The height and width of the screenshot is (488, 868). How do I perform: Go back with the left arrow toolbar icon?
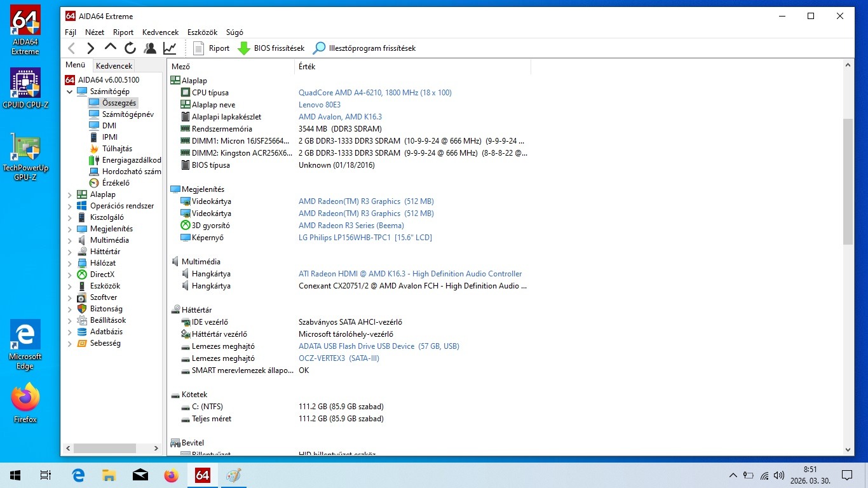click(x=72, y=48)
